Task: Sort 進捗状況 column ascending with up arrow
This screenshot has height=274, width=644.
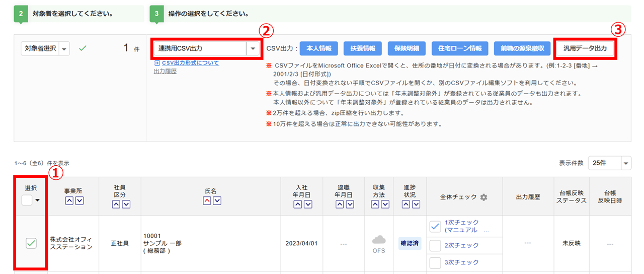Action: click(x=405, y=204)
